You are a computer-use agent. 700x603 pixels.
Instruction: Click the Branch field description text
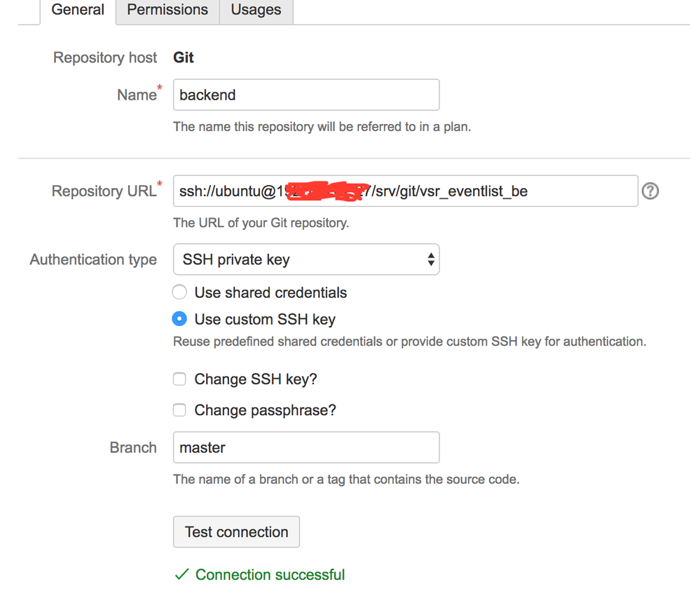346,480
